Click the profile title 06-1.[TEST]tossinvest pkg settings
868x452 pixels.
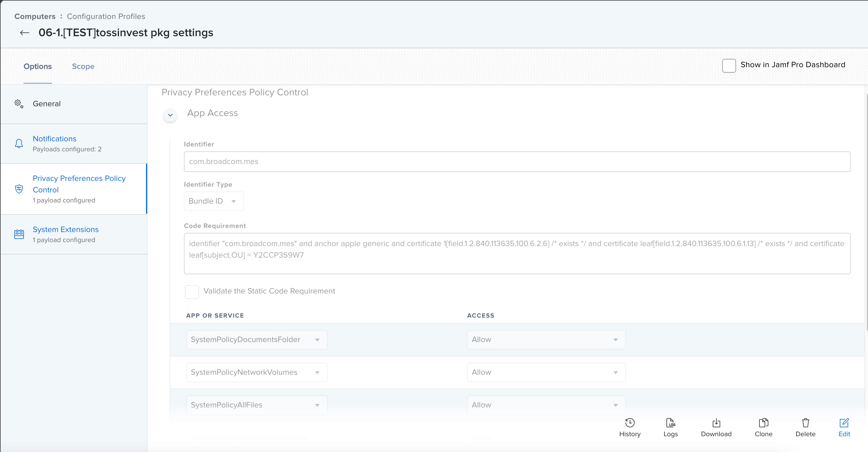tap(126, 33)
